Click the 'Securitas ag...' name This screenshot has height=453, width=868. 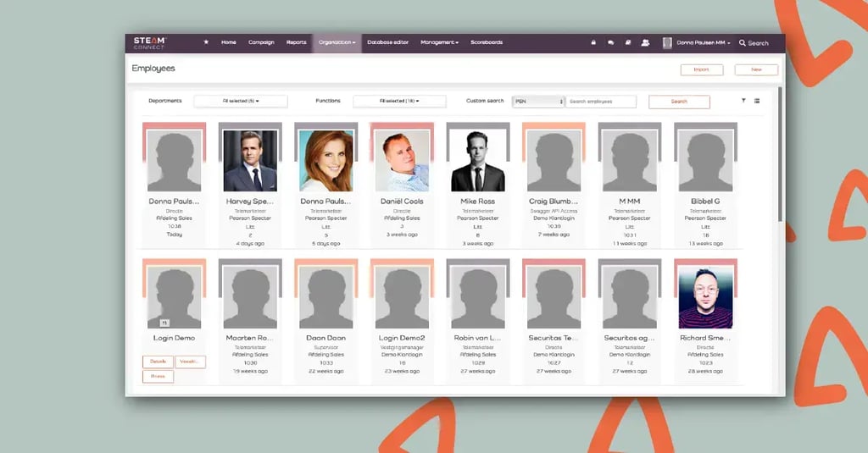(x=630, y=338)
